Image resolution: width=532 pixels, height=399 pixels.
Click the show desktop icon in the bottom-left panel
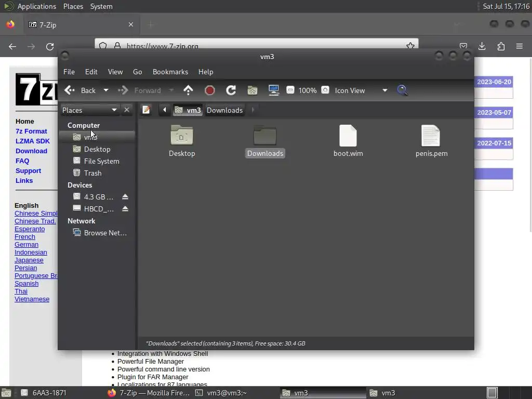[x=6, y=393]
